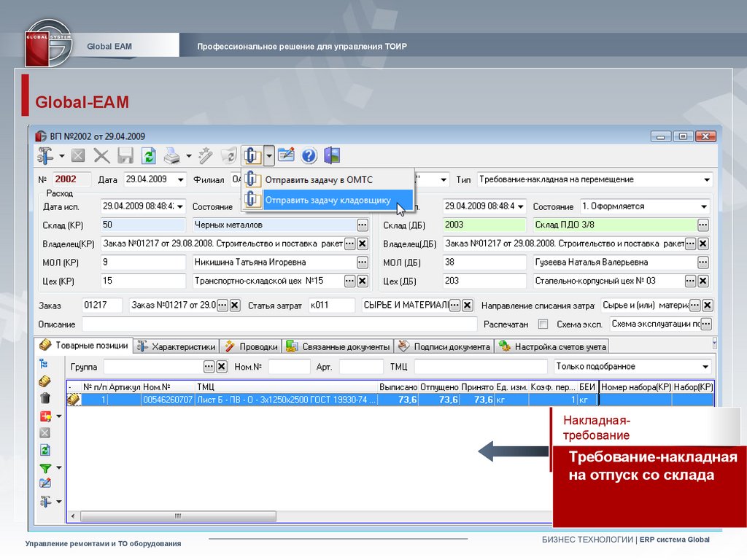The image size is (747, 560).
Task: Open the Настройка счетов учета tab
Action: click(x=553, y=346)
